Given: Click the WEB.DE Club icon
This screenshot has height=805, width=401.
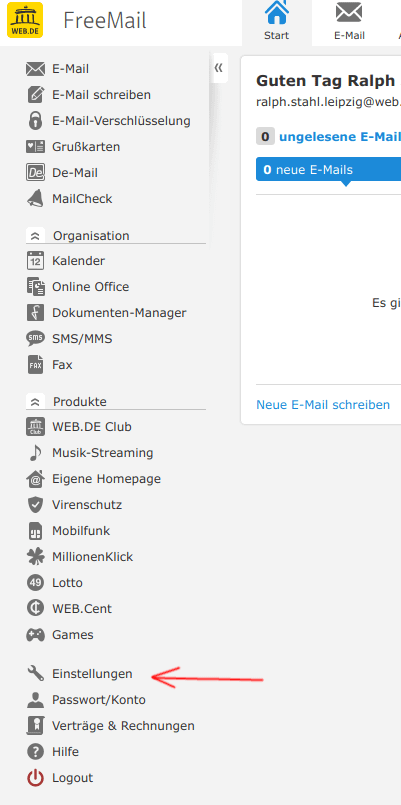Looking at the screenshot, I should pyautogui.click(x=35, y=427).
